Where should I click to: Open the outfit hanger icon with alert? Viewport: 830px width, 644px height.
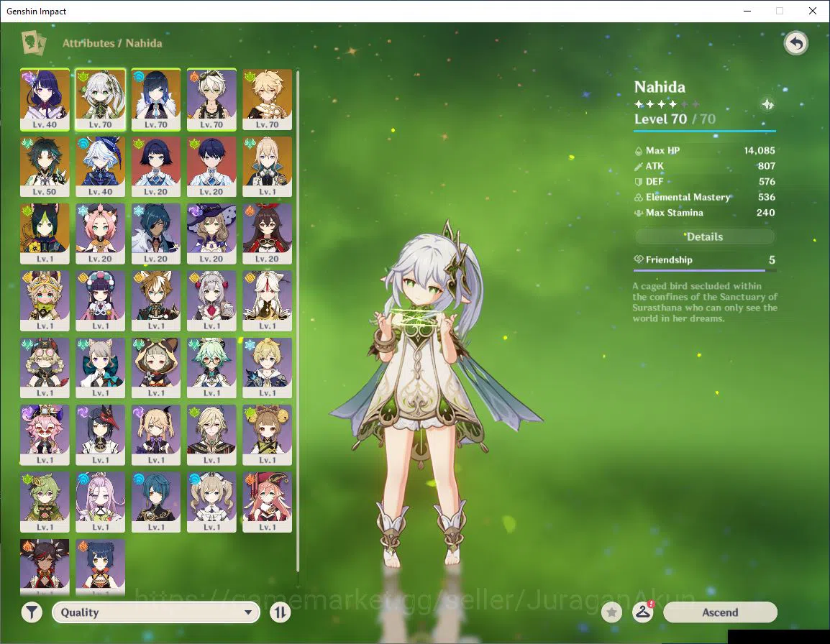click(x=642, y=612)
